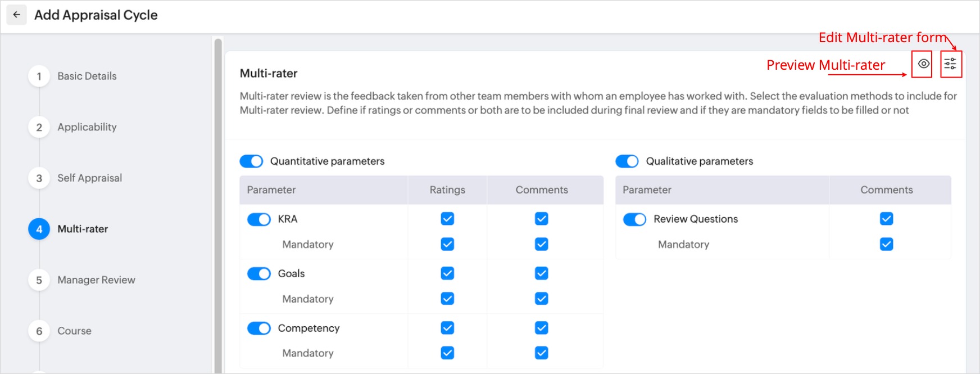The height and width of the screenshot is (374, 980).
Task: Uncheck Competency Comments checkbox
Action: 542,328
